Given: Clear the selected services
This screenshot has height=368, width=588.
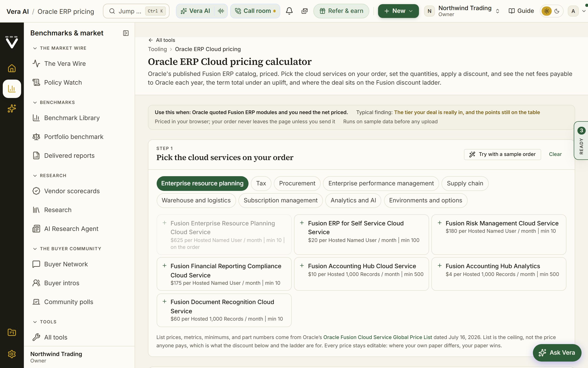Looking at the screenshot, I should pyautogui.click(x=555, y=154).
